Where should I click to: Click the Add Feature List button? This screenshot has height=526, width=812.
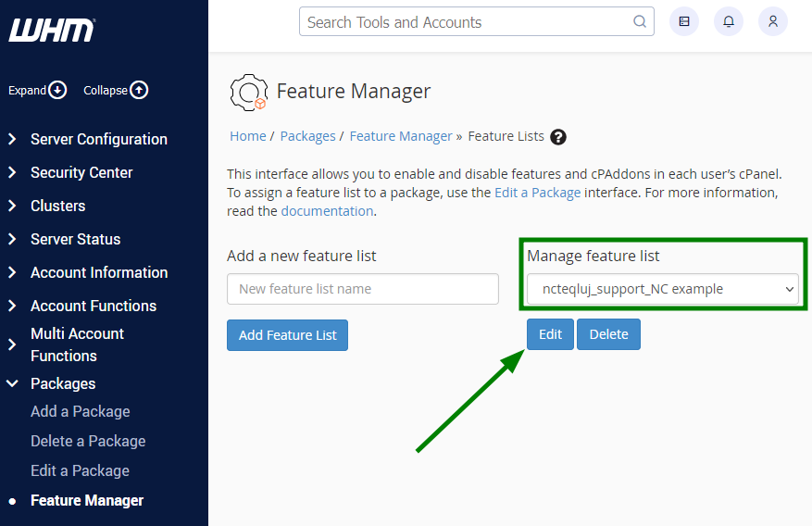coord(287,335)
